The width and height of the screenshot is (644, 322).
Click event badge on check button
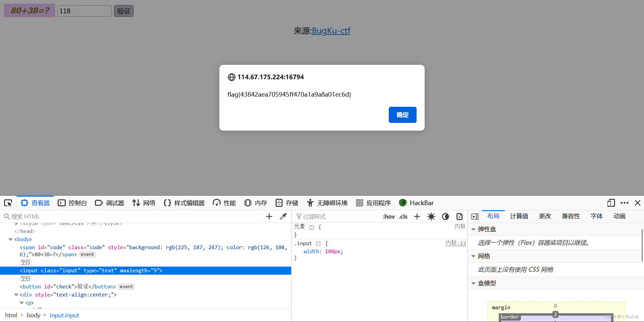click(x=126, y=287)
